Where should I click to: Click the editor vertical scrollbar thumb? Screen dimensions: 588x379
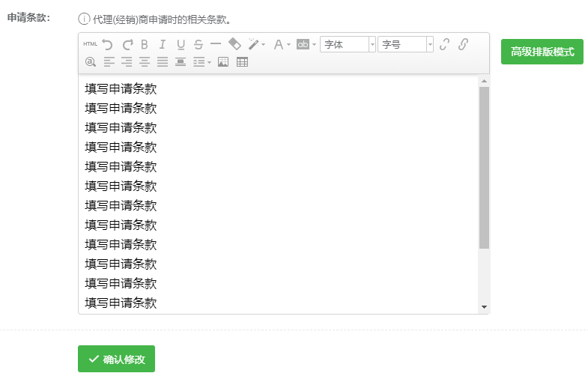tap(484, 168)
